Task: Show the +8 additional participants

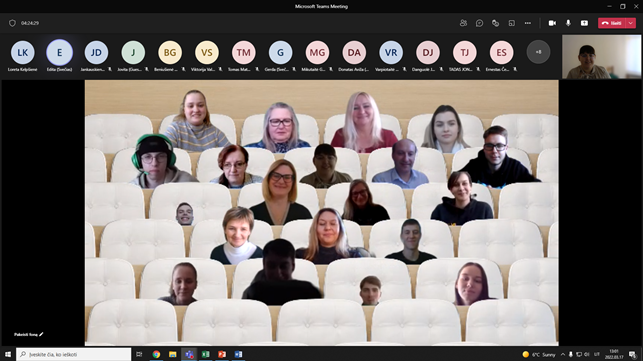Action: [538, 52]
